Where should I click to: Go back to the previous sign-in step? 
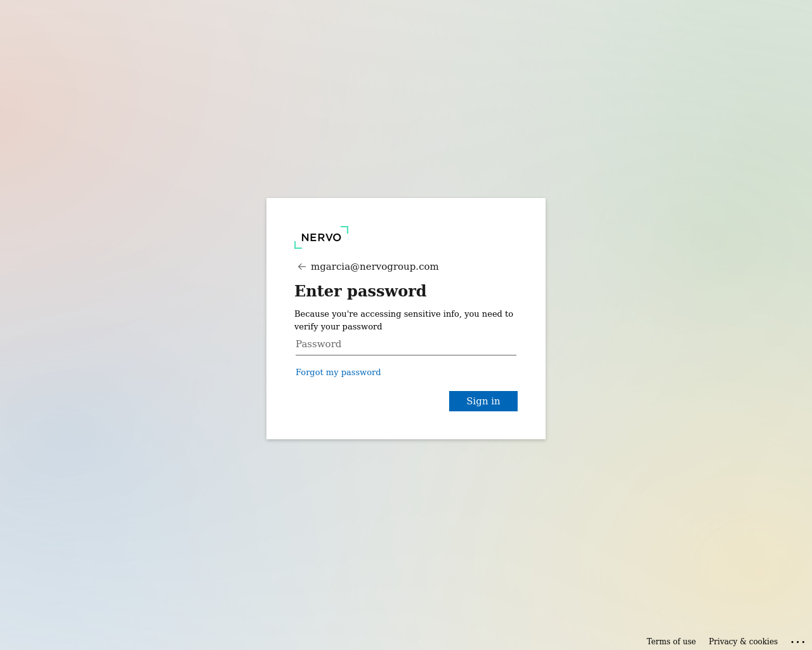pos(302,267)
